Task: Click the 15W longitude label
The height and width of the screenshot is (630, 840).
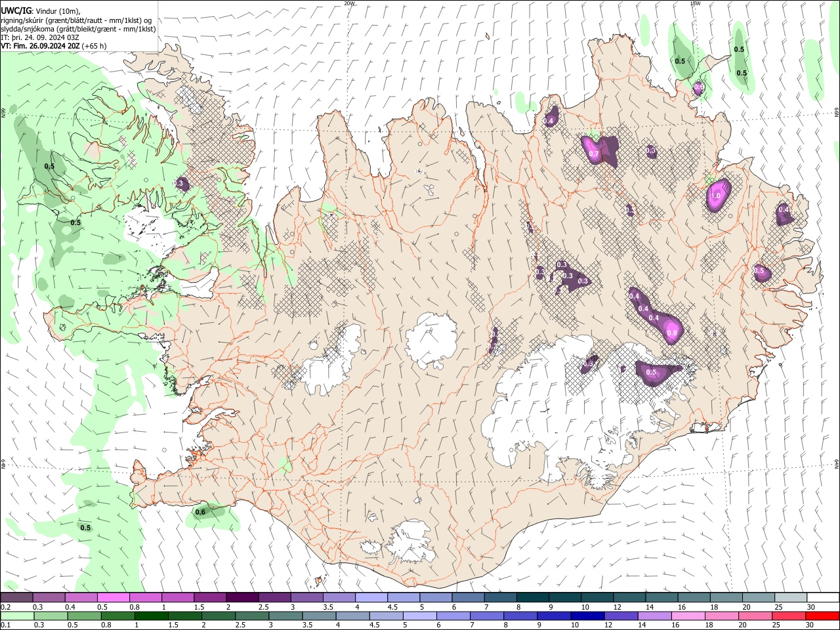Action: 695,3
